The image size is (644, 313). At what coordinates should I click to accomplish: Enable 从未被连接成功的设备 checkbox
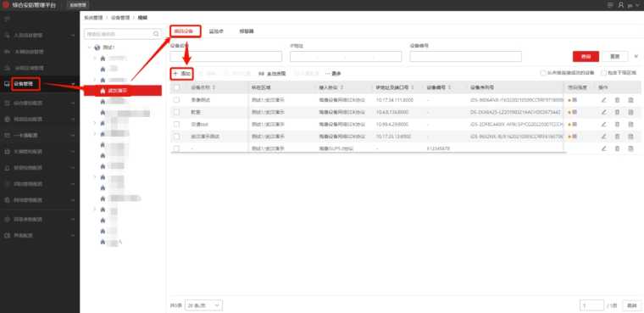point(543,73)
